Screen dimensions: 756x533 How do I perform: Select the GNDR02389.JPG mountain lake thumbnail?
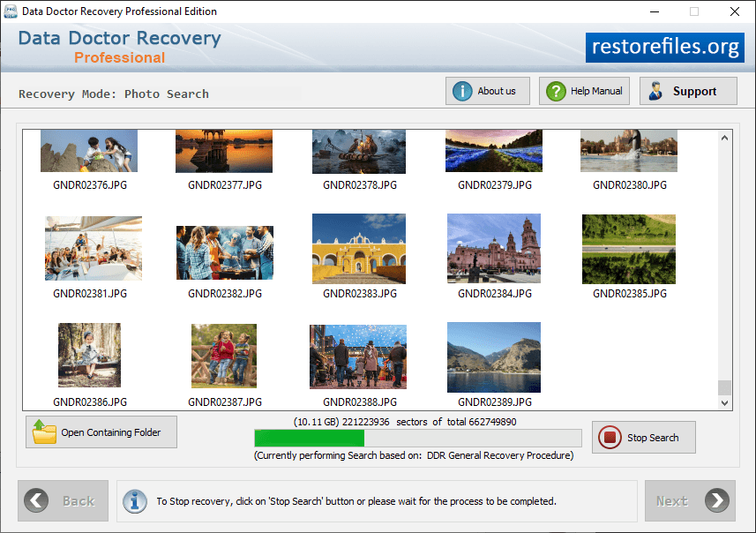point(494,357)
